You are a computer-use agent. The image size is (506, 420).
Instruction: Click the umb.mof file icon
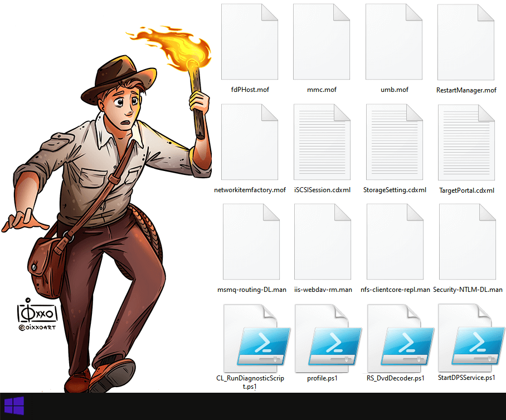[x=394, y=42]
